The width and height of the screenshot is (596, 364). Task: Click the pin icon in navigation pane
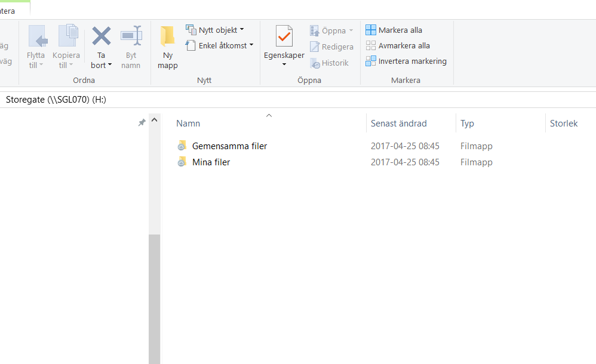tap(142, 122)
